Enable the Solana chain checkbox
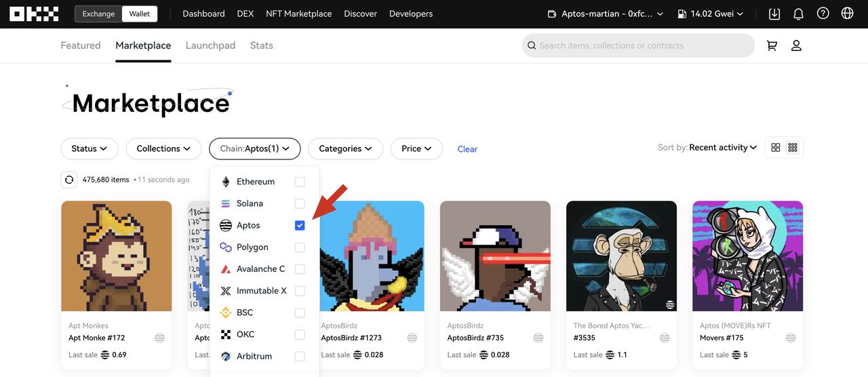Screen dimensions: 868x377 [x=300, y=203]
